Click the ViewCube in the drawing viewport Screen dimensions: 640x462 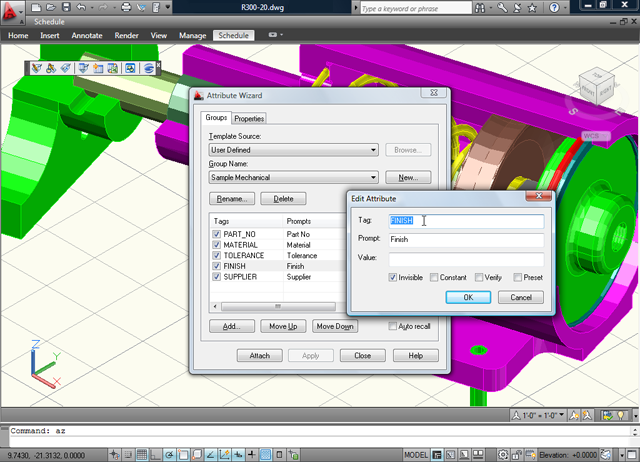593,83
